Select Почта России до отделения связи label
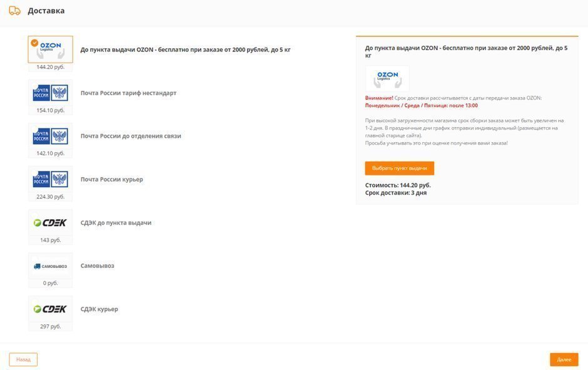588x370 pixels. coord(131,136)
